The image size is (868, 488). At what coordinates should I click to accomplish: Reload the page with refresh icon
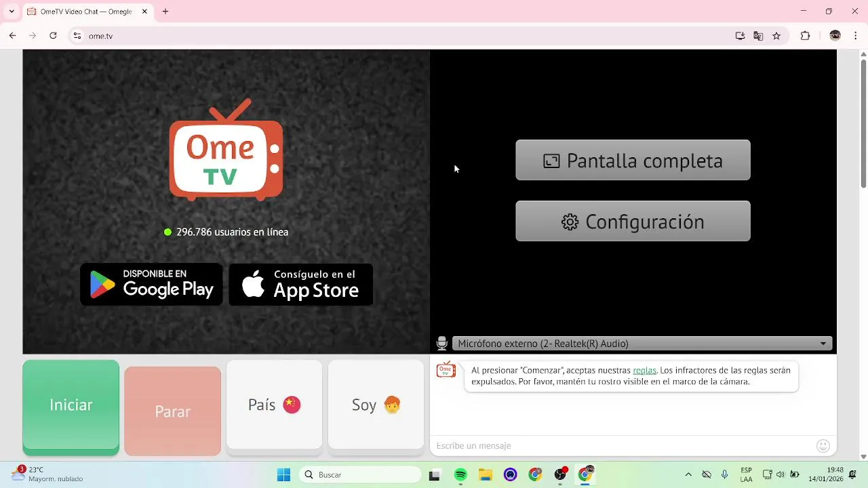tap(53, 36)
